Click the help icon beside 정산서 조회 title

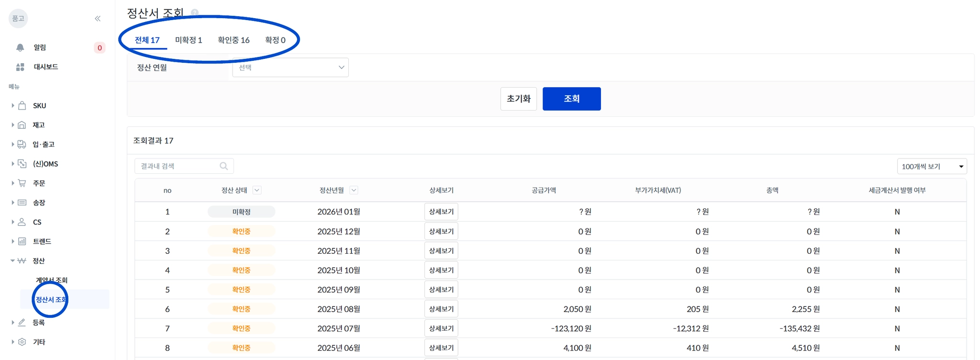[195, 12]
